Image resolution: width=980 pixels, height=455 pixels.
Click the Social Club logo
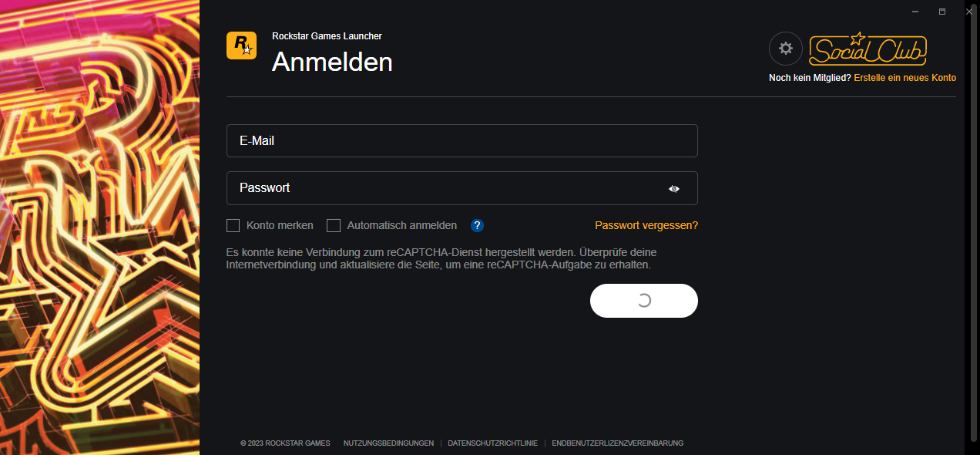868,49
